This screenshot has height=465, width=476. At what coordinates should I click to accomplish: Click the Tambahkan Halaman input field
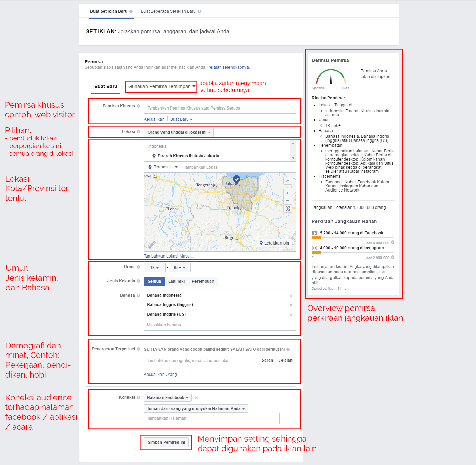[212, 418]
